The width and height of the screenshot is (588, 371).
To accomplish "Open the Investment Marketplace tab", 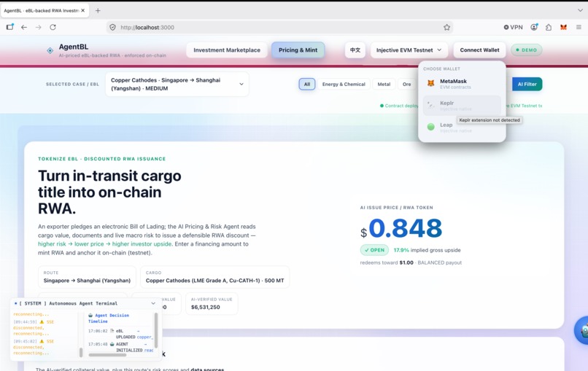I will click(227, 50).
